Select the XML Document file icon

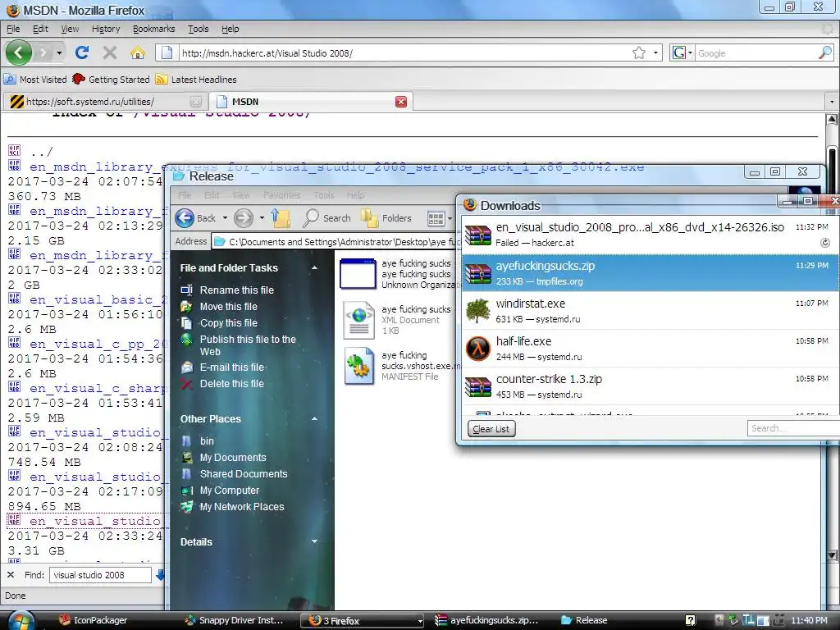click(358, 320)
